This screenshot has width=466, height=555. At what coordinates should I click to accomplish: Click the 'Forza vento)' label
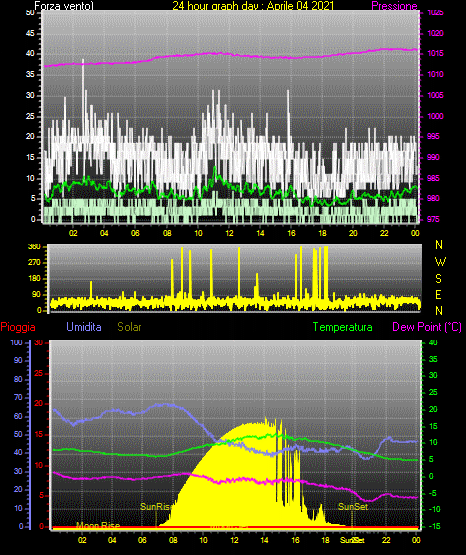(64, 6)
